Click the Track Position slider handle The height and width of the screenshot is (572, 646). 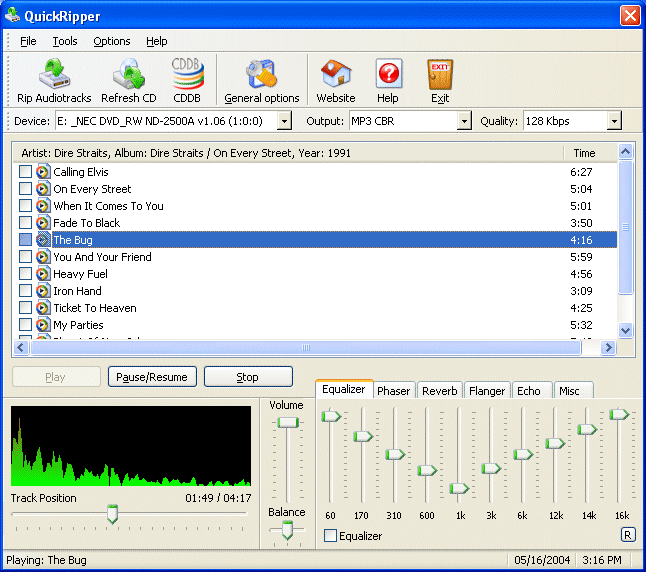pyautogui.click(x=112, y=514)
